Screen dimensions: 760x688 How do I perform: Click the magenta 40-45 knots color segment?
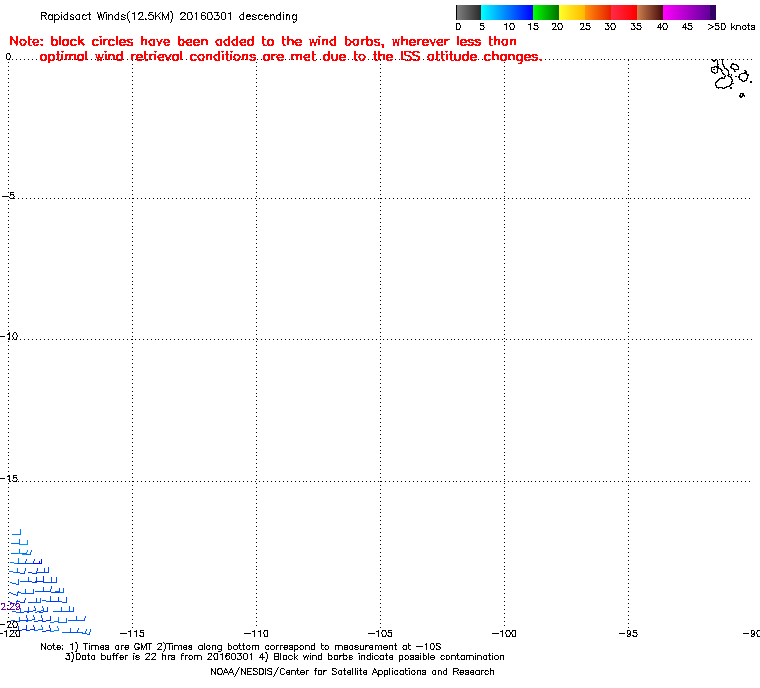point(676,12)
